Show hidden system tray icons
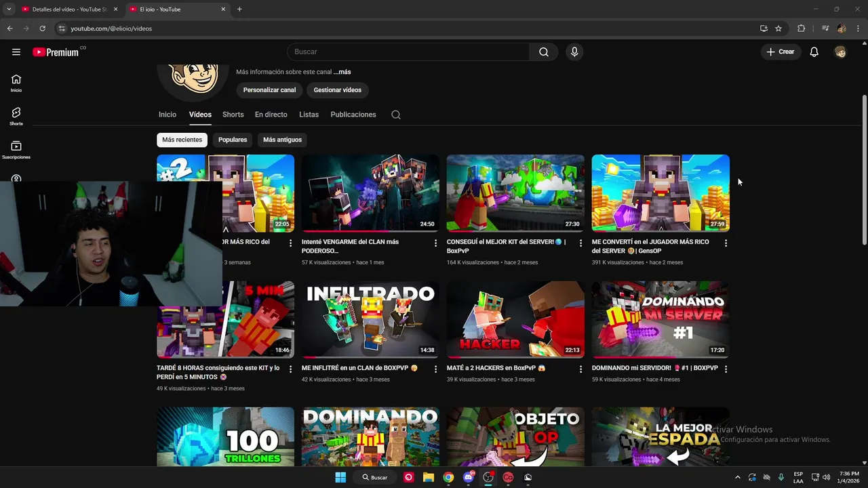The width and height of the screenshot is (868, 488). point(738,477)
